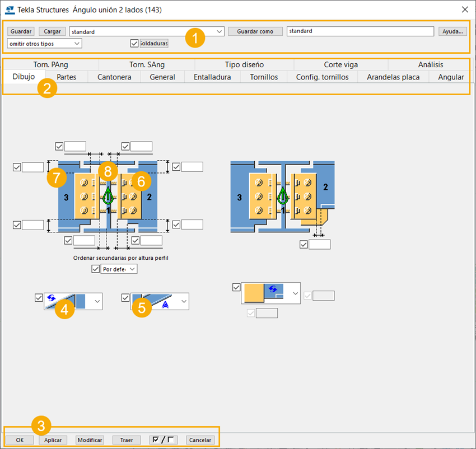Open the Corte viga tab
The height and width of the screenshot is (449, 476).
[x=341, y=64]
